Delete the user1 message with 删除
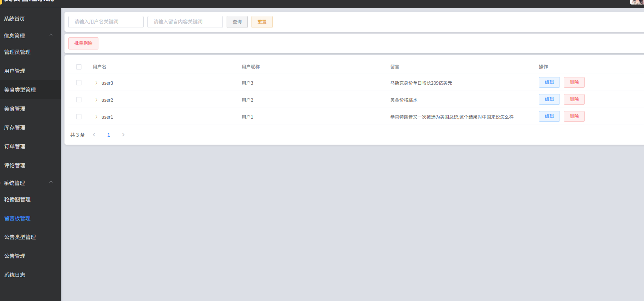Image resolution: width=644 pixels, height=301 pixels. click(x=574, y=116)
